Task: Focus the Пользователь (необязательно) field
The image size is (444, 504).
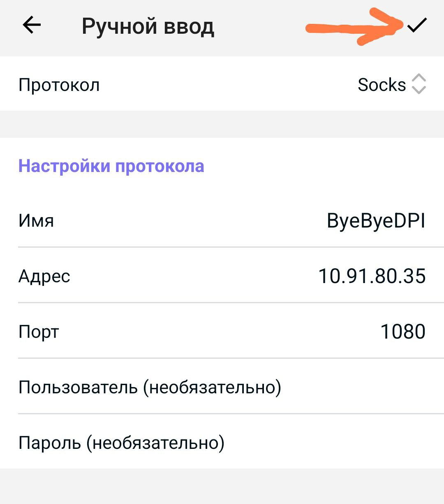Action: coord(150,387)
